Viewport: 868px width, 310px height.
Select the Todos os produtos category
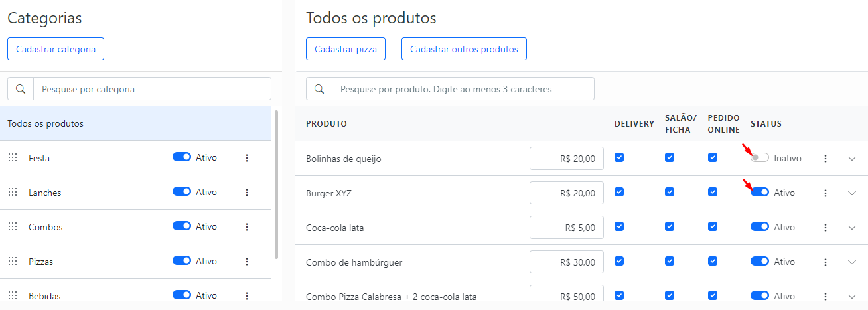[x=135, y=123]
